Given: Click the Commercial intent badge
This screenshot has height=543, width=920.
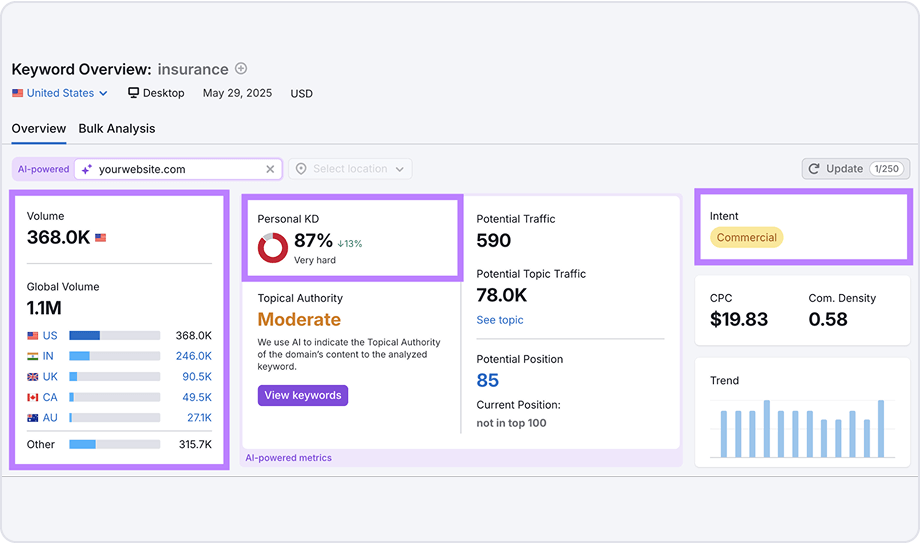Looking at the screenshot, I should [x=746, y=238].
